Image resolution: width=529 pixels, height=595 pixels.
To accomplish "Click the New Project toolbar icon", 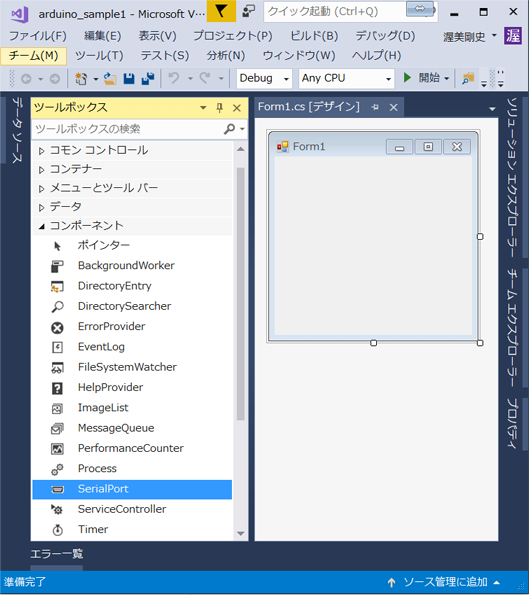I will [x=81, y=79].
